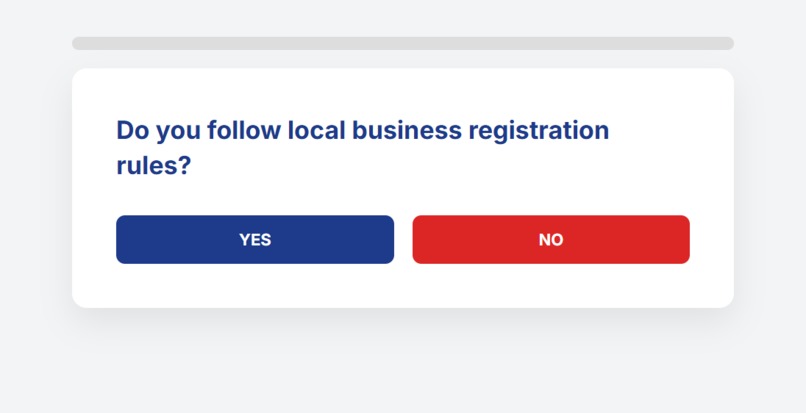Decline following local registration rules
Screen dimensions: 806x413
[x=551, y=240]
